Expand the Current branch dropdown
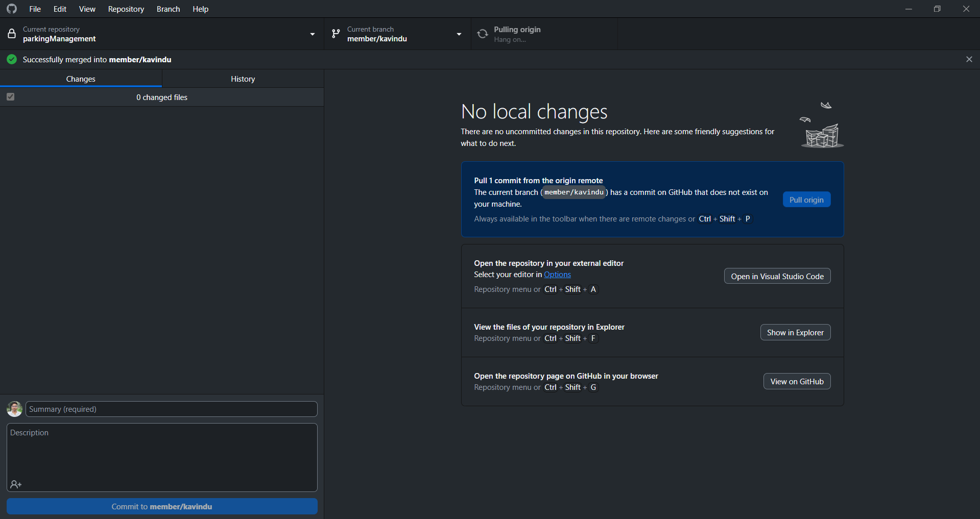 (459, 34)
